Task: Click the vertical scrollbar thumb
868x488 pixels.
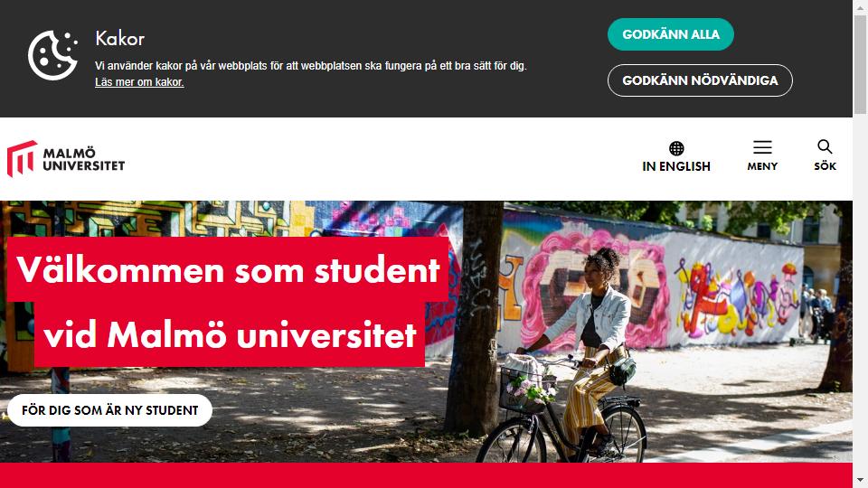Action: click(860, 65)
